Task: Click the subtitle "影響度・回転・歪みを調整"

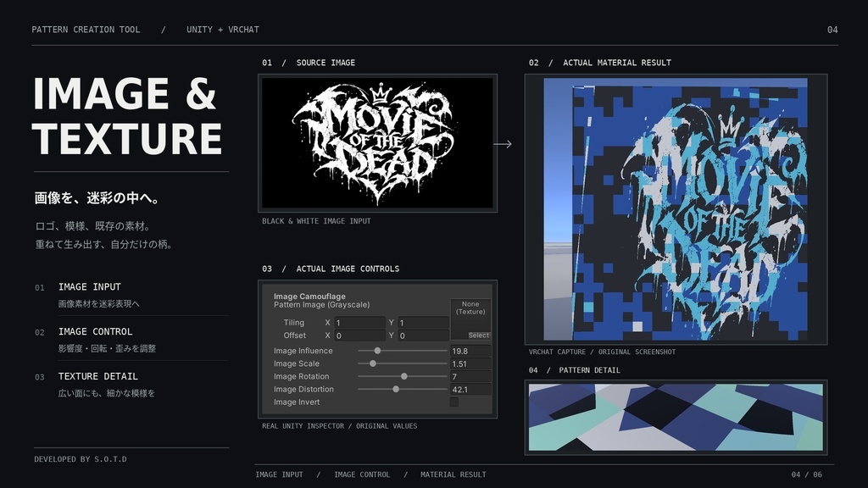Action: [x=107, y=348]
